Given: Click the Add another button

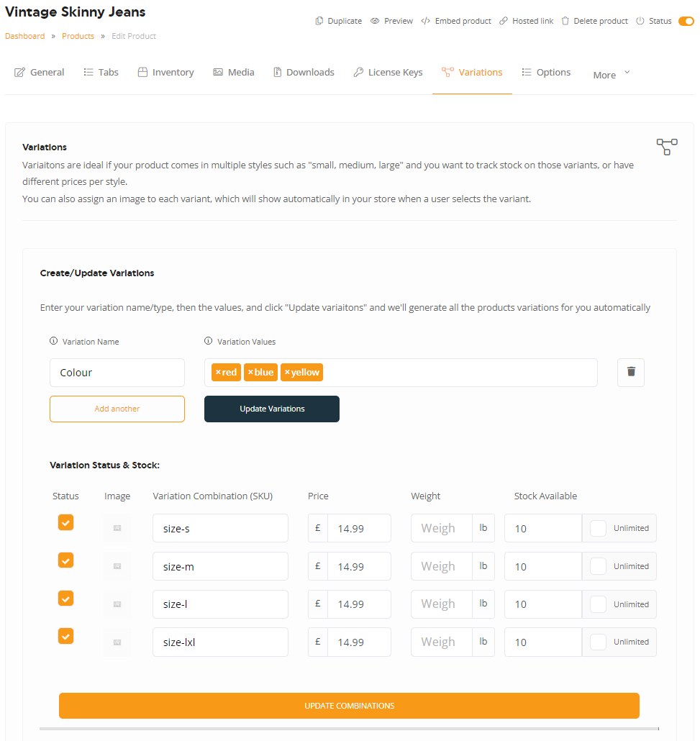Looking at the screenshot, I should (x=117, y=409).
